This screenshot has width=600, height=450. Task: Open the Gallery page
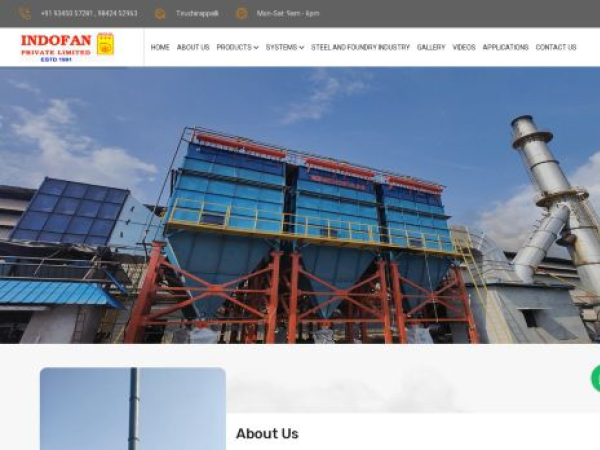coord(431,47)
